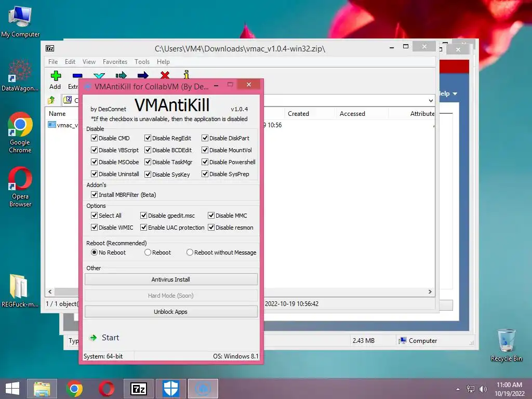The image size is (532, 399).
Task: Open the 7-Zip Edit menu
Action: pyautogui.click(x=70, y=62)
